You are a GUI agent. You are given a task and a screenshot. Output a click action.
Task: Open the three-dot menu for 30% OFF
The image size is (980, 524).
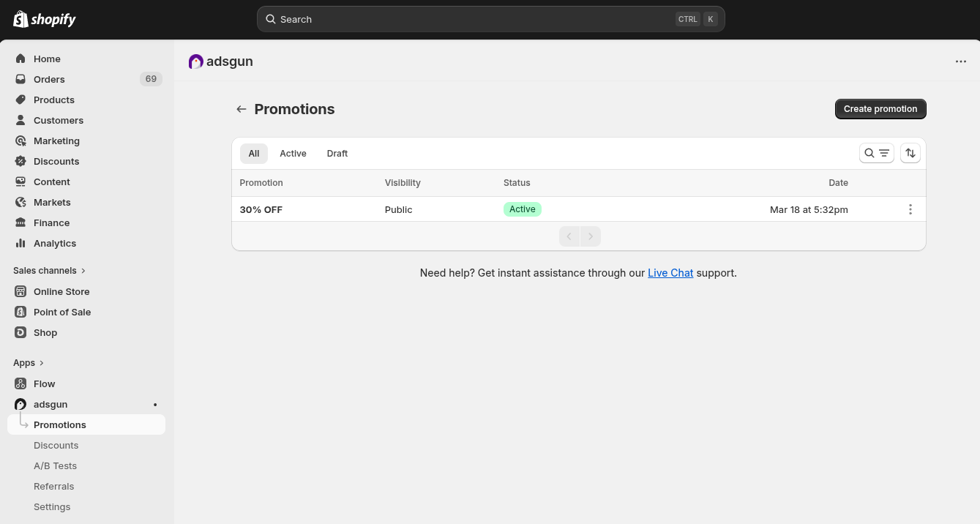point(910,209)
